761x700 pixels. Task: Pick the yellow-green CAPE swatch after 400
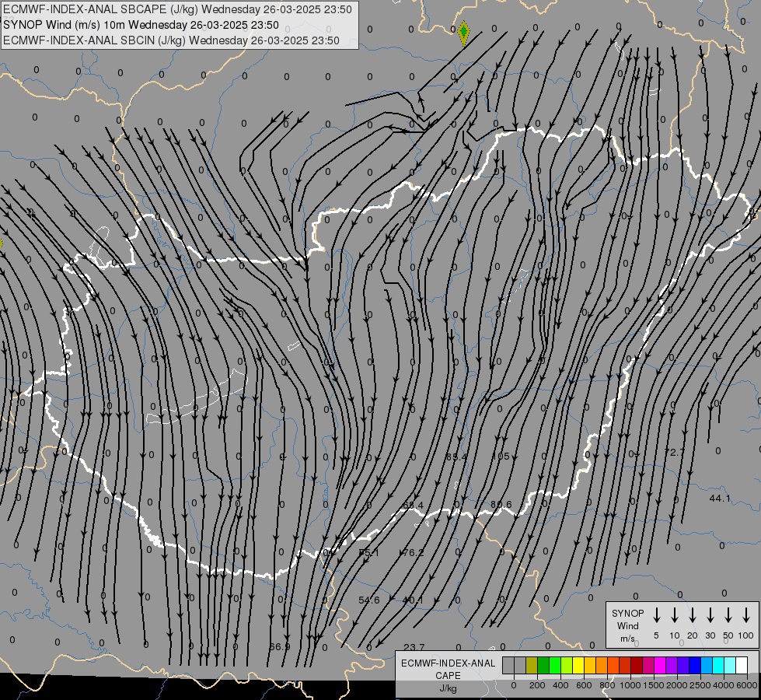[567, 665]
